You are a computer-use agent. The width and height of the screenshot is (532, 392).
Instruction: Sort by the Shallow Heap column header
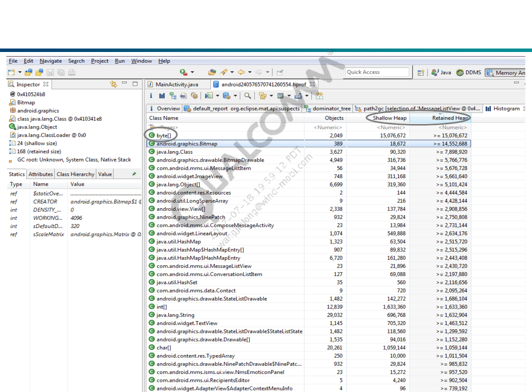(378, 118)
